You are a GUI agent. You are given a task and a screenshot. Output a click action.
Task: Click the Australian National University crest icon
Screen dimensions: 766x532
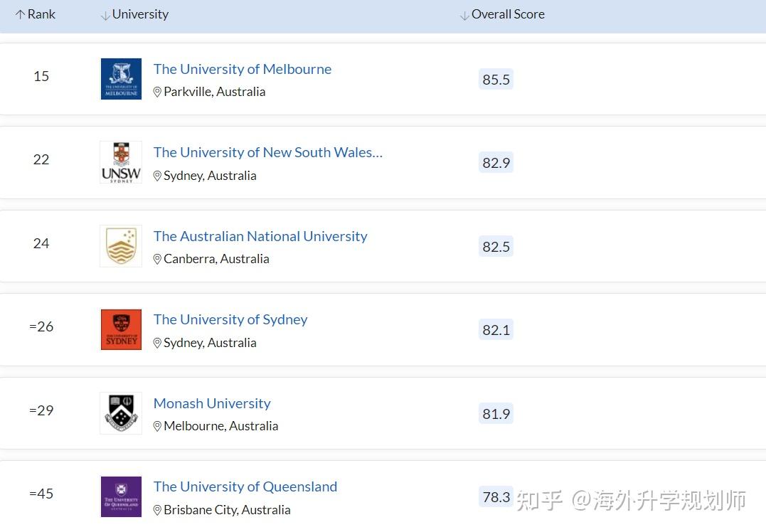click(x=121, y=245)
